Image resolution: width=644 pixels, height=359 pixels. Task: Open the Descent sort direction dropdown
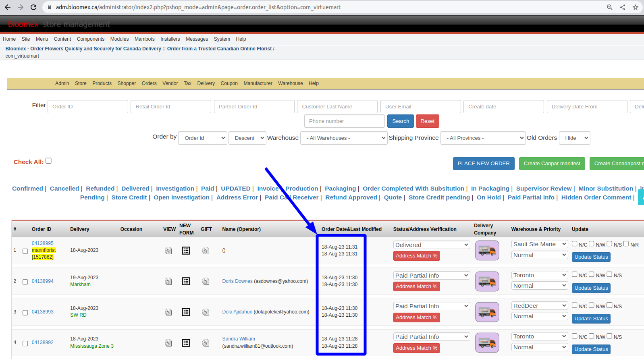[x=247, y=138]
